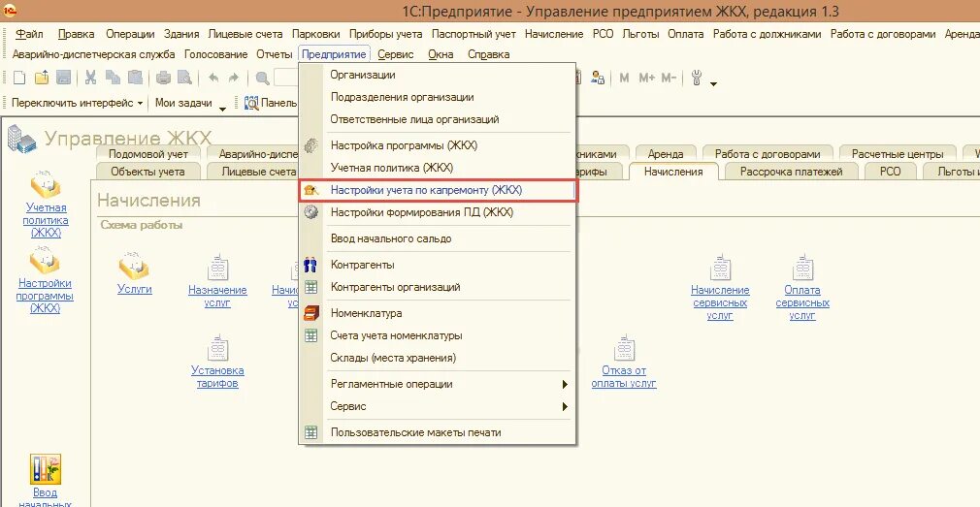Choose Учетная политика (ЖКХ) menu item
This screenshot has width=980, height=507.
coord(437,168)
